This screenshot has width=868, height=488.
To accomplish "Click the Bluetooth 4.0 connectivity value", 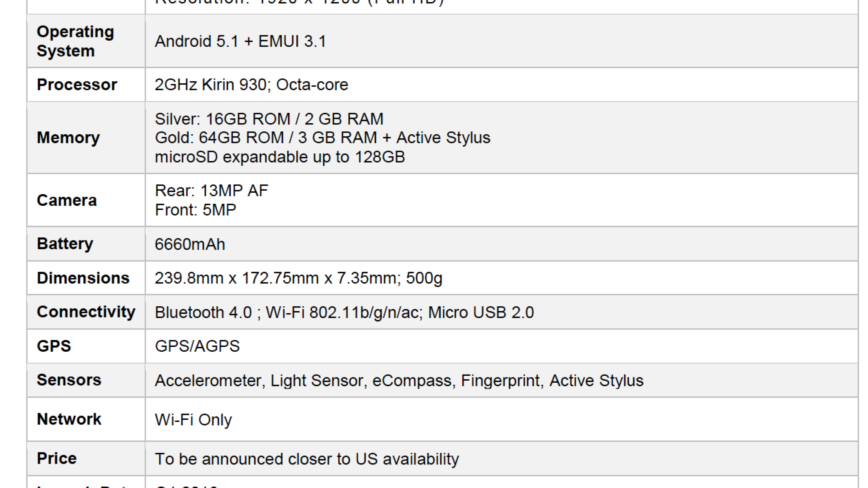I will coord(344,312).
